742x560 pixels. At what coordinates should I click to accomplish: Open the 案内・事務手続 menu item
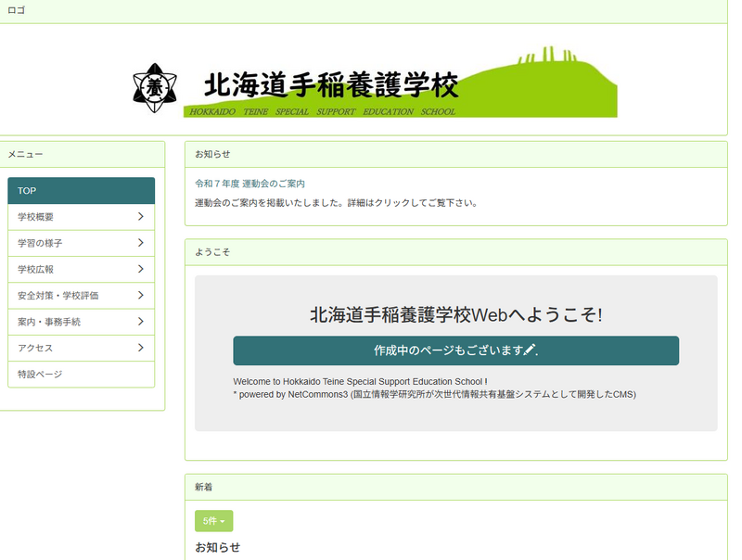(x=82, y=322)
